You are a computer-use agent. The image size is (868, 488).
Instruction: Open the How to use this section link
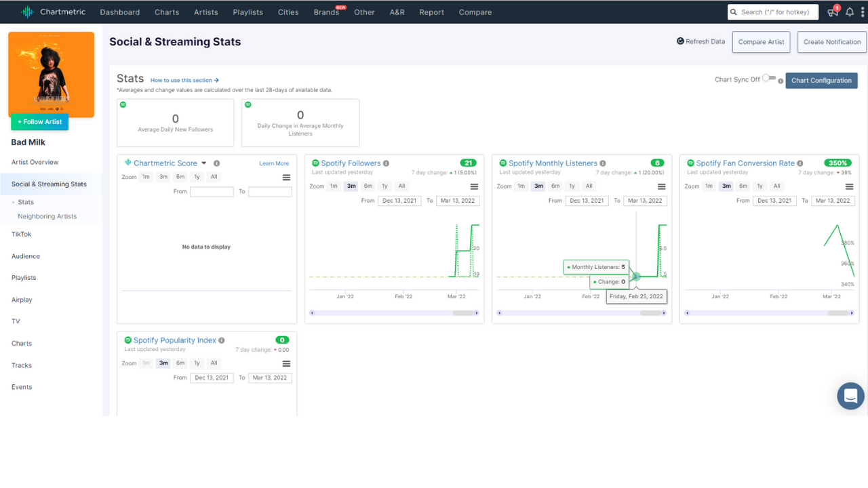pos(184,81)
